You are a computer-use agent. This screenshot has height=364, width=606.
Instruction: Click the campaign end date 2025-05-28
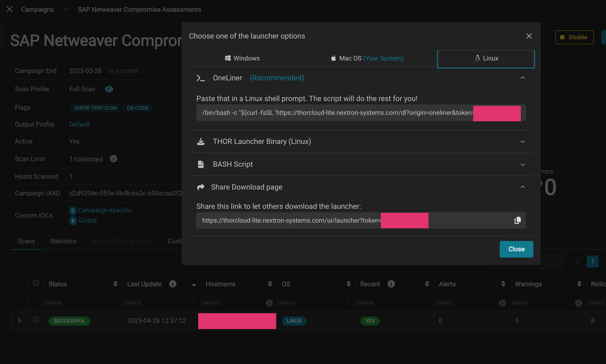(85, 71)
